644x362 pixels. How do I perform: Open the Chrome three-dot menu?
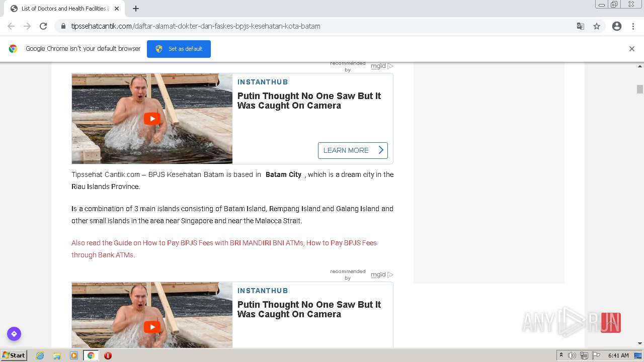(x=633, y=26)
